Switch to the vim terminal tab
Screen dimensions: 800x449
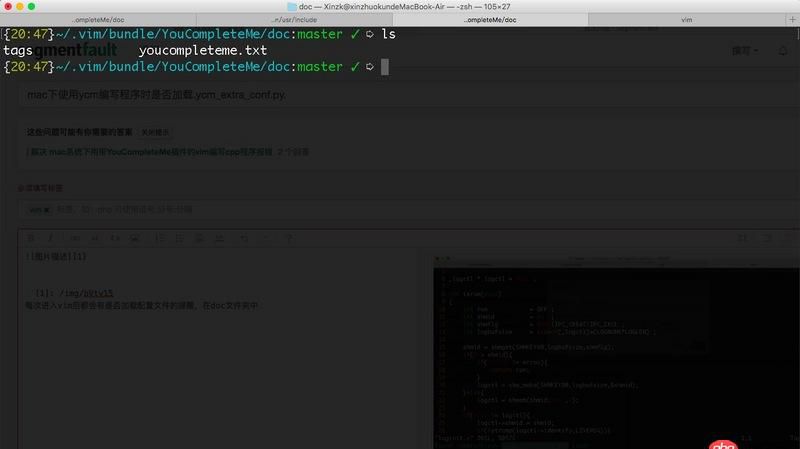[x=687, y=20]
